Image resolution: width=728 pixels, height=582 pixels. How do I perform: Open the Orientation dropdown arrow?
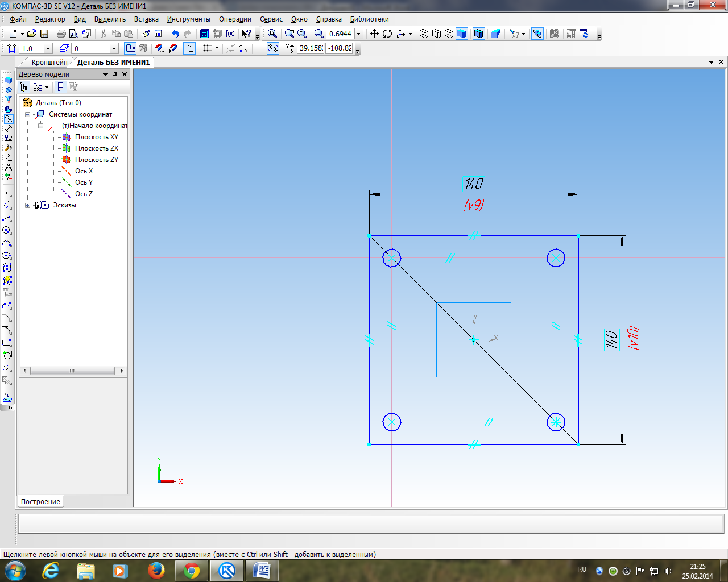tap(410, 34)
